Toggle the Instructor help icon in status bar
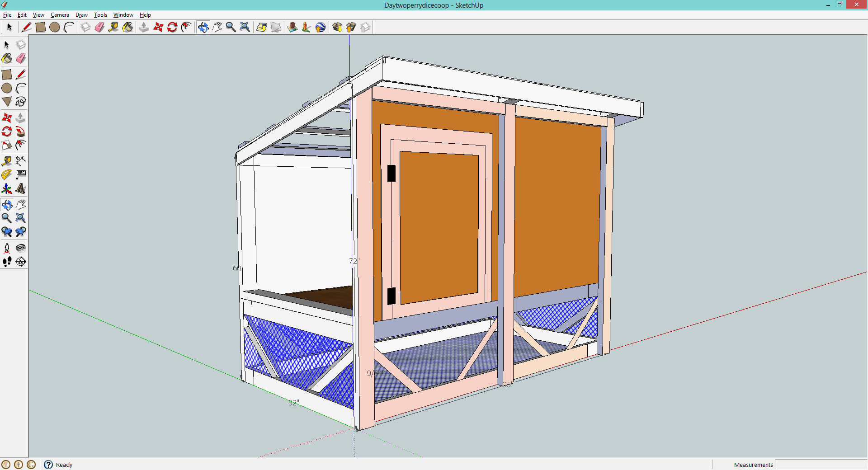The image size is (868, 470). tap(48, 465)
